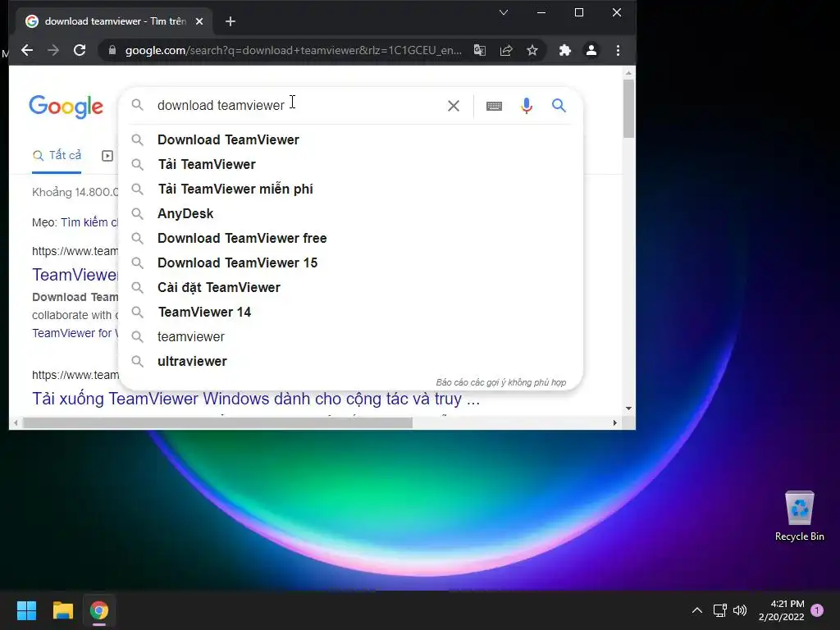Show hidden system tray icons
The height and width of the screenshot is (630, 840).
(696, 610)
